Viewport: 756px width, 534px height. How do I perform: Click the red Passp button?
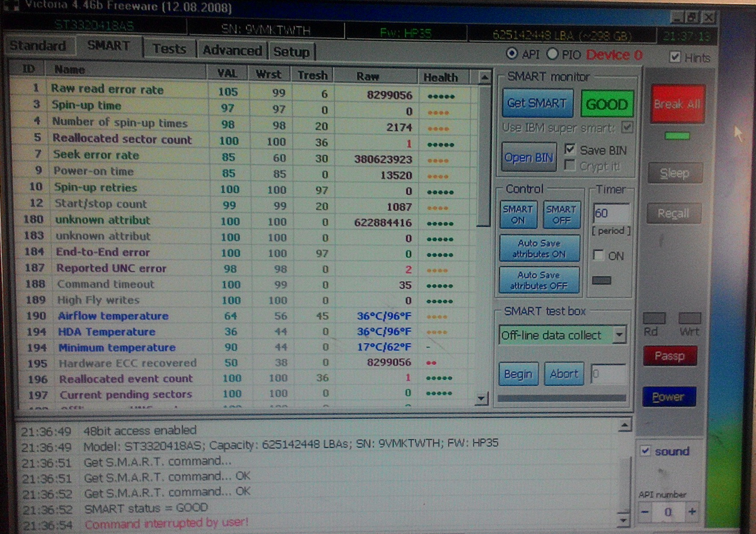pos(670,356)
